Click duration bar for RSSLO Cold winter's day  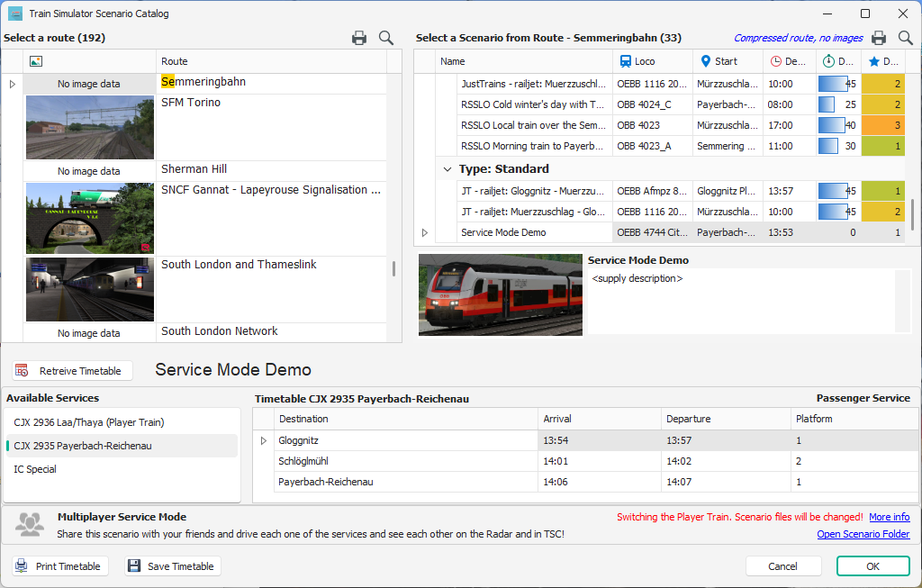pos(827,104)
